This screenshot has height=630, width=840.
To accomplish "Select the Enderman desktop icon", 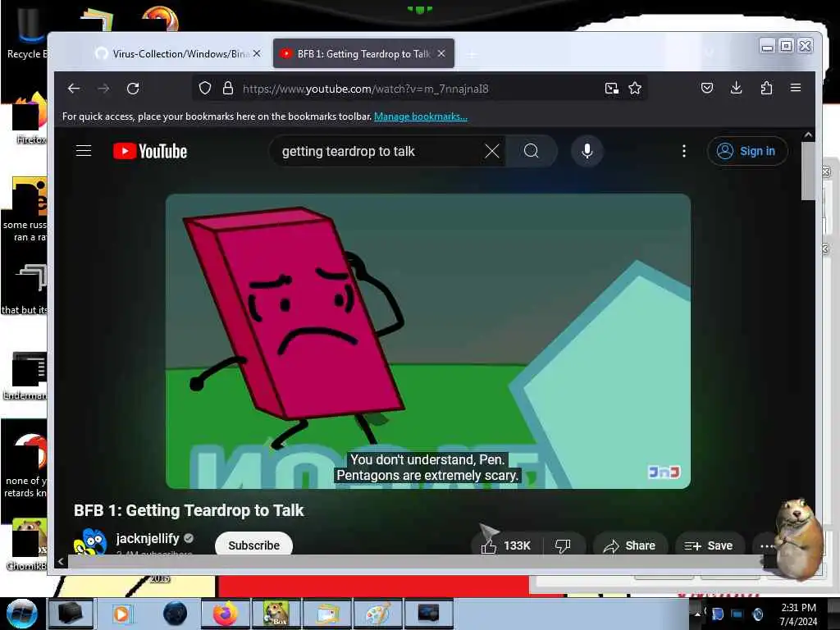I will click(x=27, y=376).
